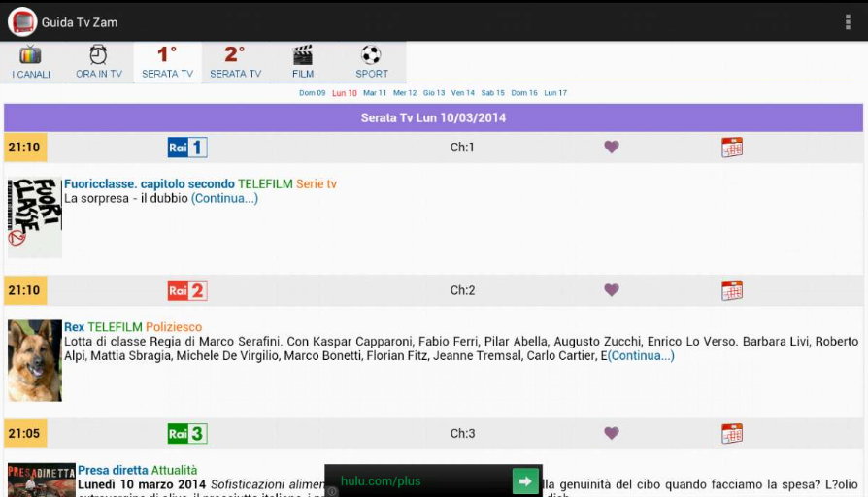Choose the date Lun 17
868x497 pixels.
(555, 93)
